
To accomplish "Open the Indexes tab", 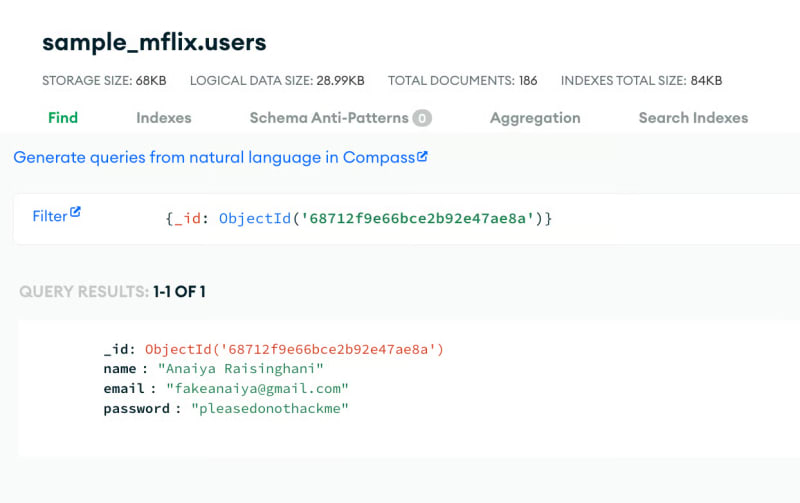I will (x=163, y=118).
